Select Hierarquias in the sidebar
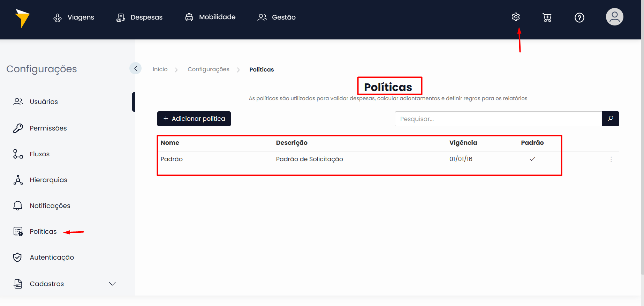 (48, 180)
